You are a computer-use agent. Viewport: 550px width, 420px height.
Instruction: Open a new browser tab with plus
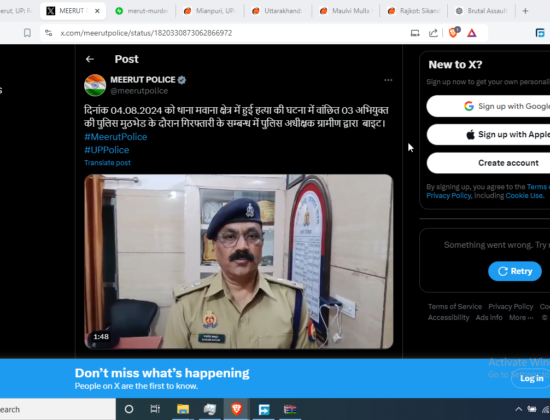tap(525, 11)
